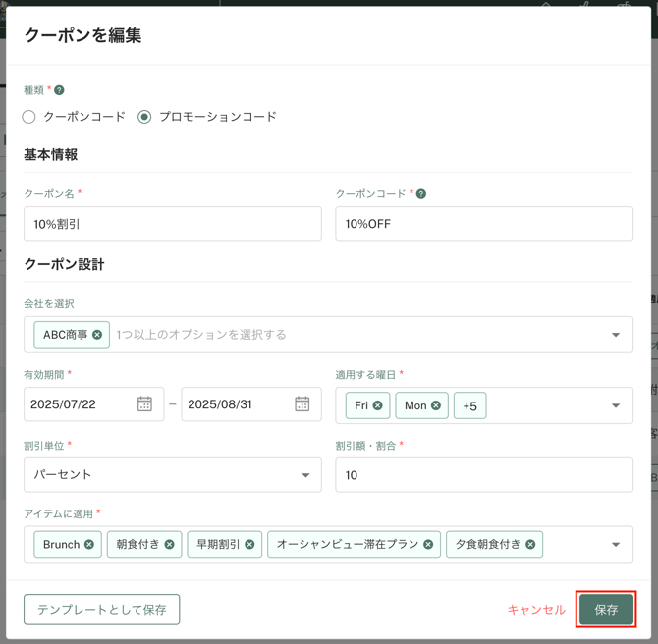Expand the アイテムに適用 dropdown arrow

(x=616, y=545)
